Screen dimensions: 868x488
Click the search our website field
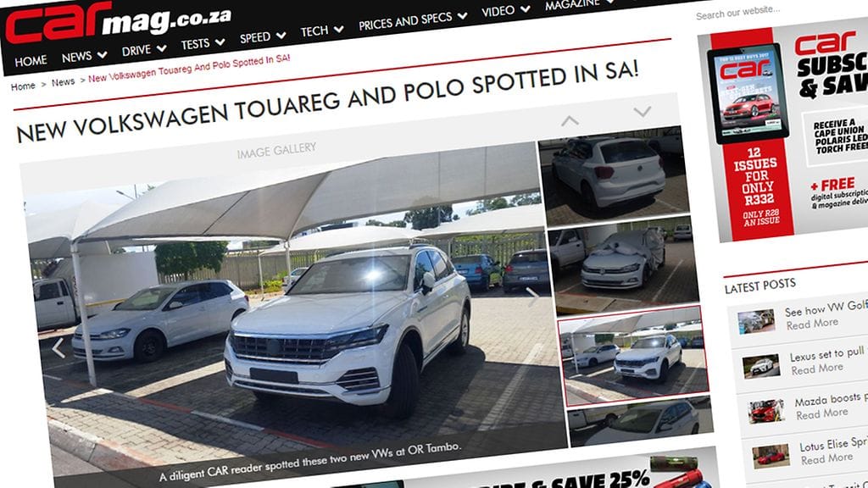tap(775, 11)
